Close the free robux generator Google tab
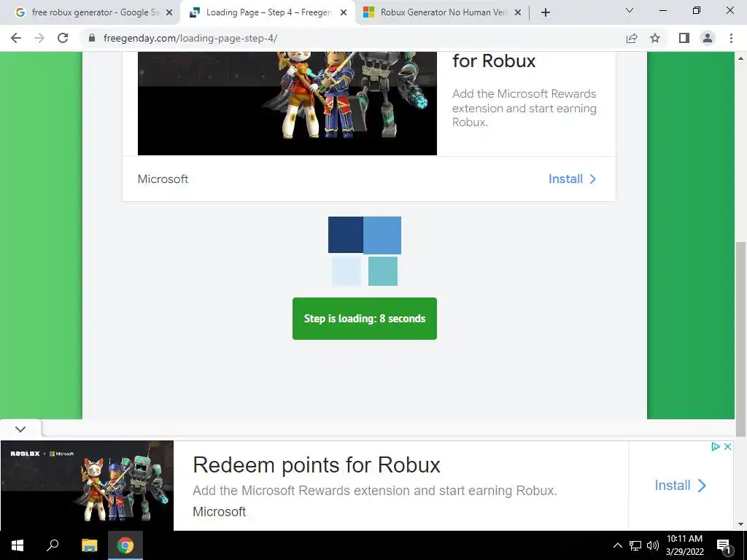The width and height of the screenshot is (747, 560). pyautogui.click(x=169, y=13)
